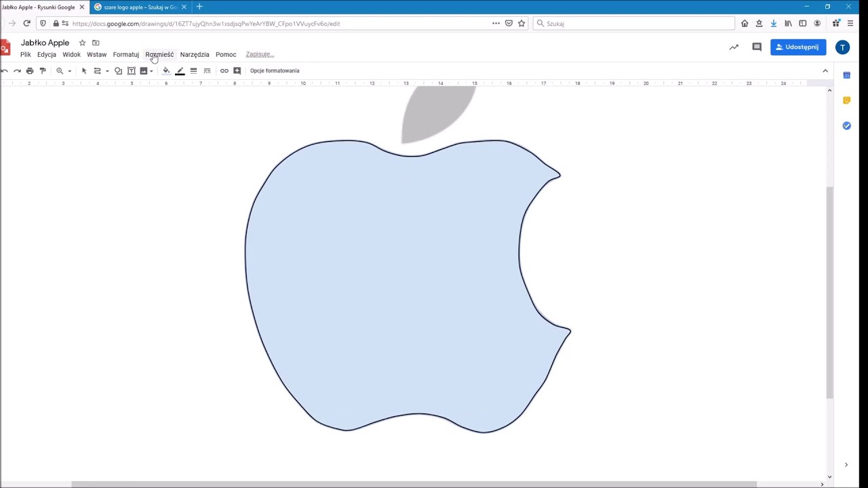Click the Zapisuję... save status
The image size is (868, 488).
[260, 54]
